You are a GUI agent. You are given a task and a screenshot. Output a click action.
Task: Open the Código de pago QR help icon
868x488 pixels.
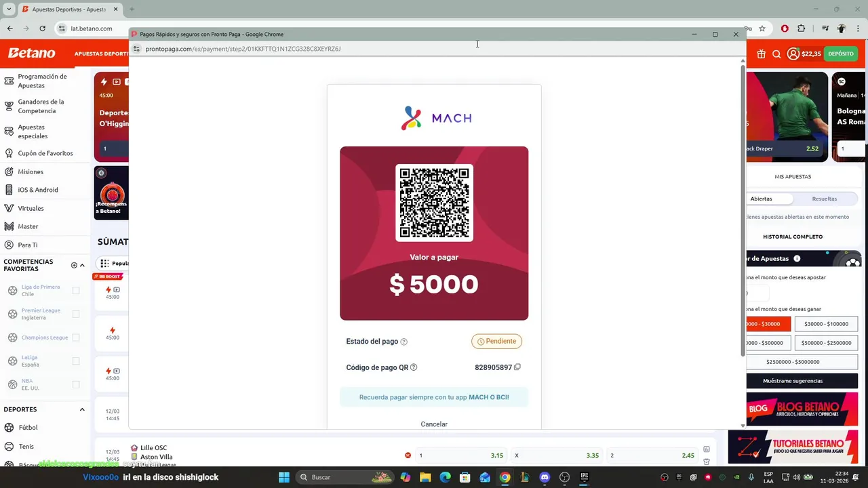point(414,367)
